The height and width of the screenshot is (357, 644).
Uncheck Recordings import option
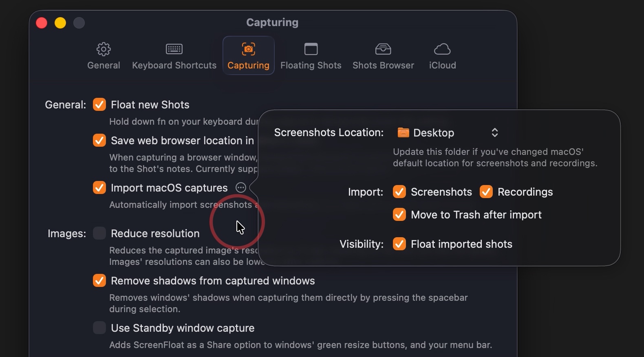point(486,192)
